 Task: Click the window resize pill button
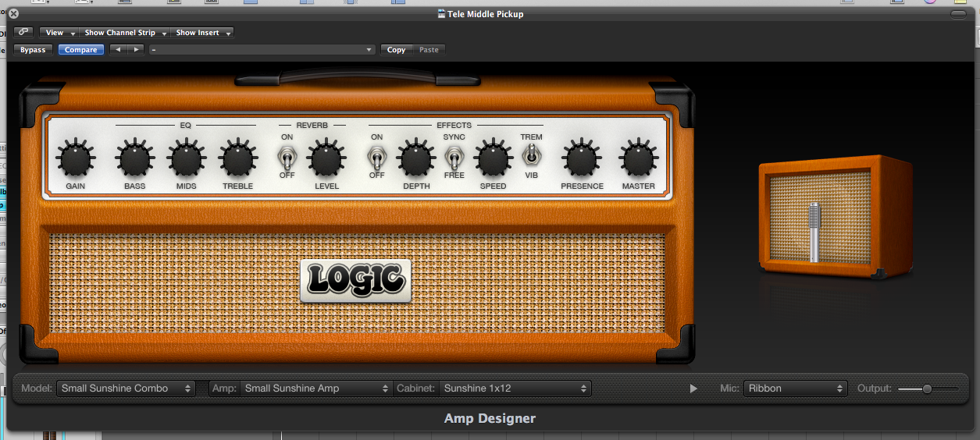tap(958, 13)
